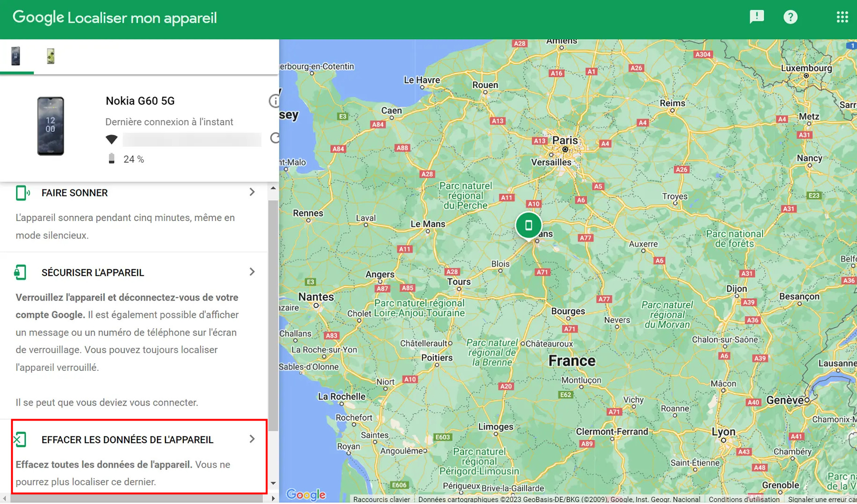Screen dimensions: 857x504
Task: Click the Parc national de forêts label
Action: (735, 238)
